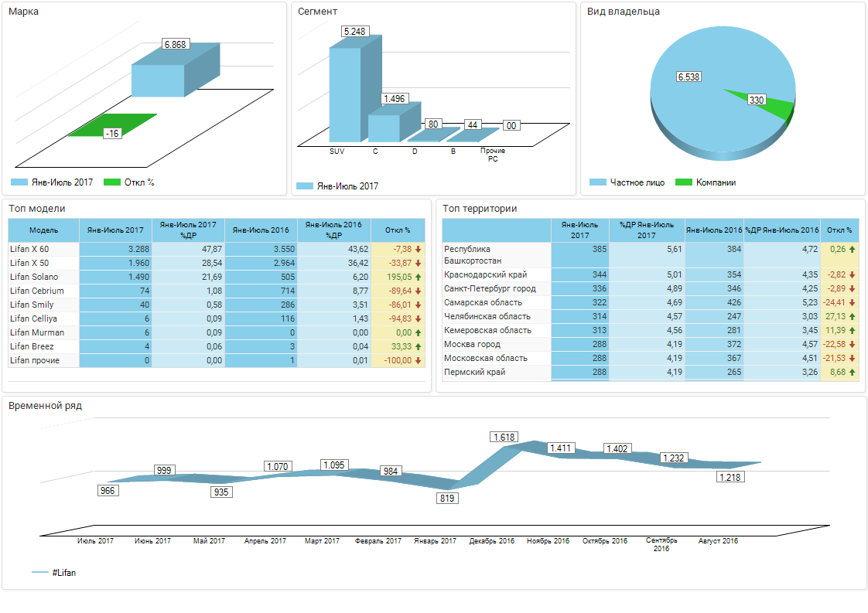Click the SUV bar labeled 5.248
868x613 pixels.
(x=345, y=94)
